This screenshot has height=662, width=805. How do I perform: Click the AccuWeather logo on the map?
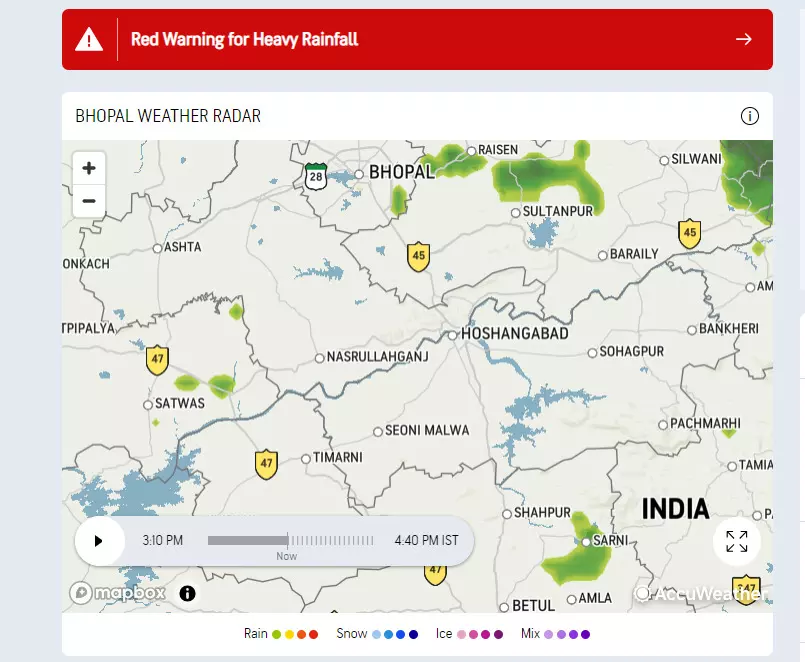pos(698,594)
